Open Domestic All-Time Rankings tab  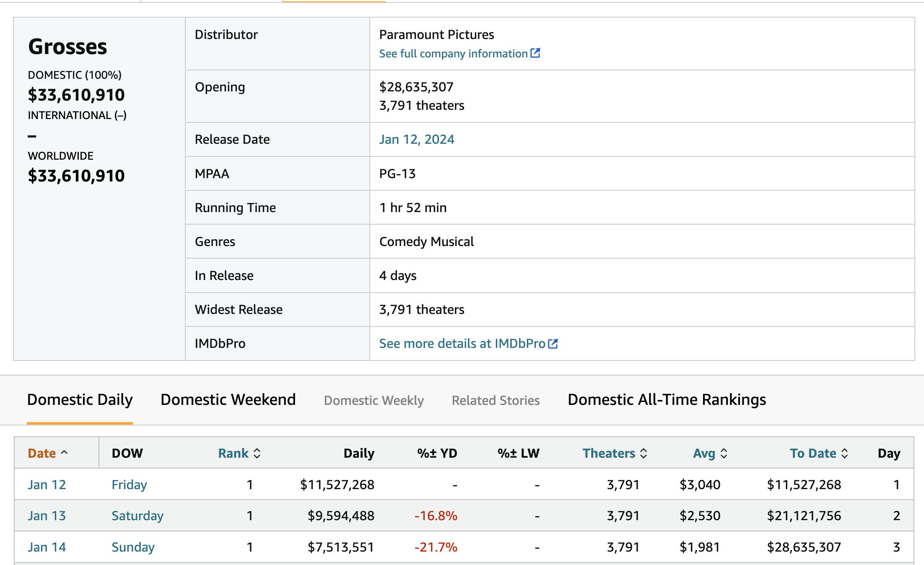667,399
